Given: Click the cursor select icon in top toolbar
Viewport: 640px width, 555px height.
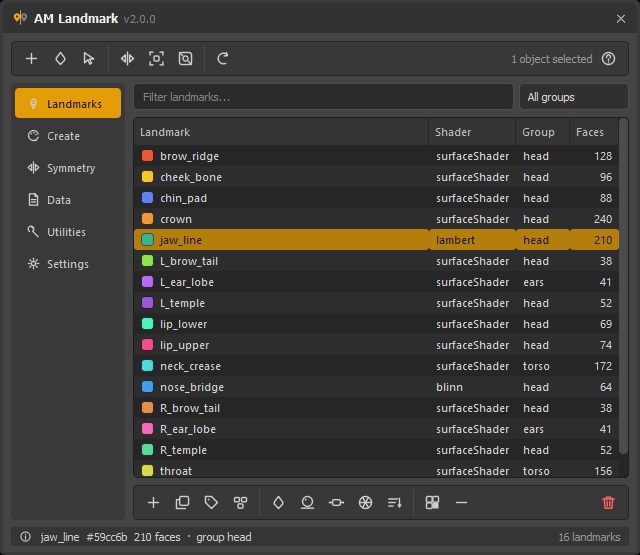Looking at the screenshot, I should click(89, 59).
